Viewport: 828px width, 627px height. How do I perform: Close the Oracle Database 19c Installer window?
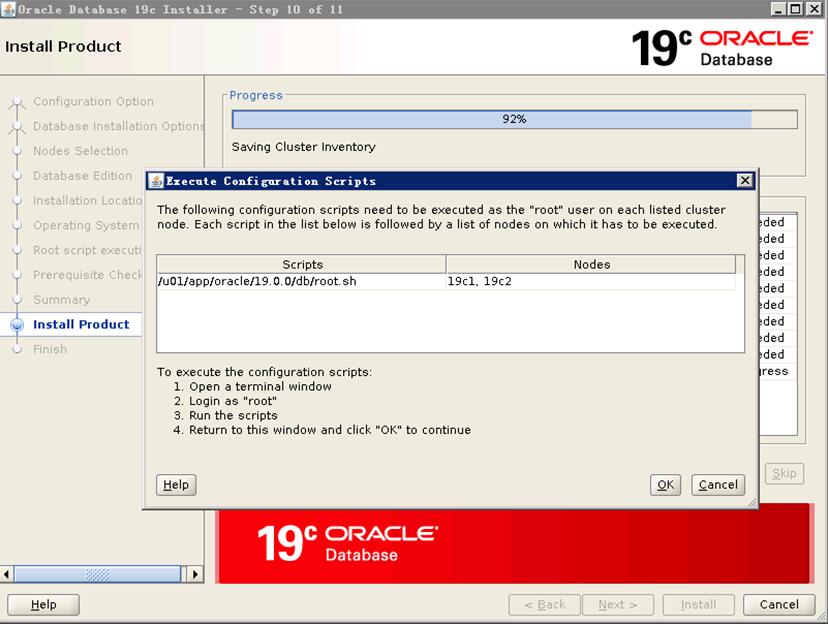coord(814,9)
